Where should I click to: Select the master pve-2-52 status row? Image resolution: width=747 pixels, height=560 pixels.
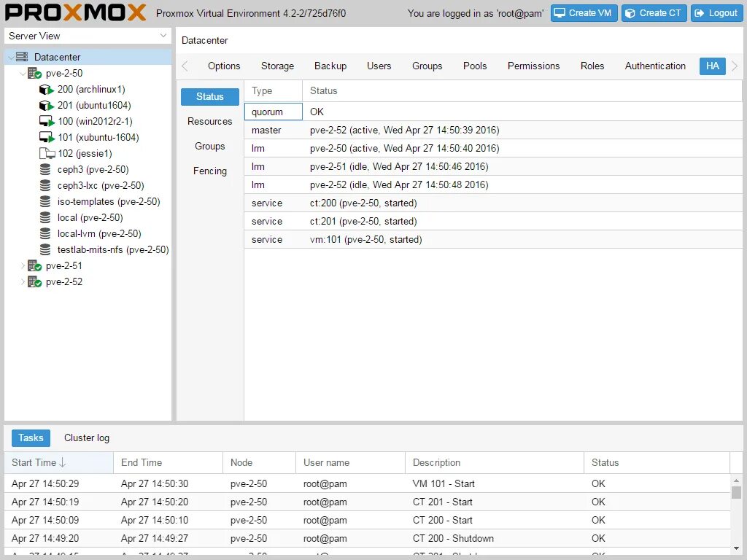(493, 131)
